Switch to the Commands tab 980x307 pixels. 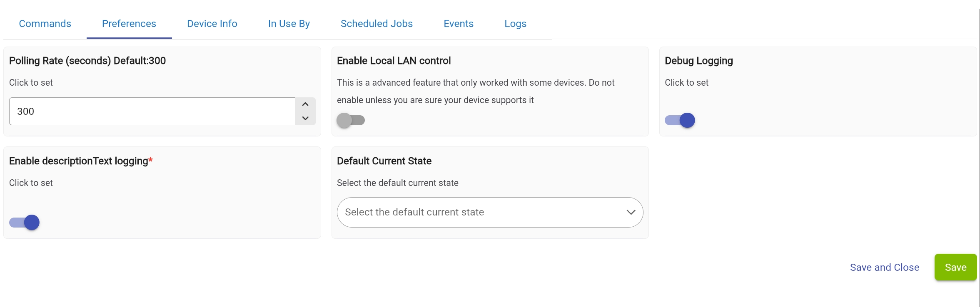(45, 24)
